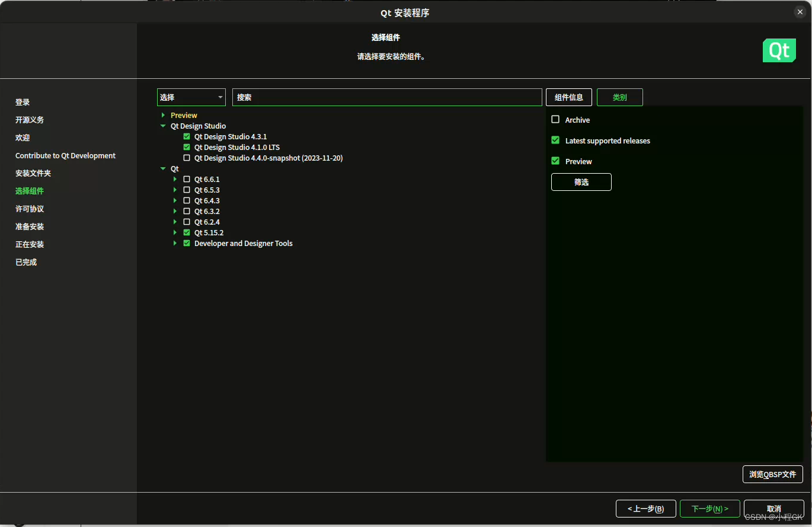Expand the Qt 5.15.2 node
Screen dimensions: 812x527
pos(175,232)
